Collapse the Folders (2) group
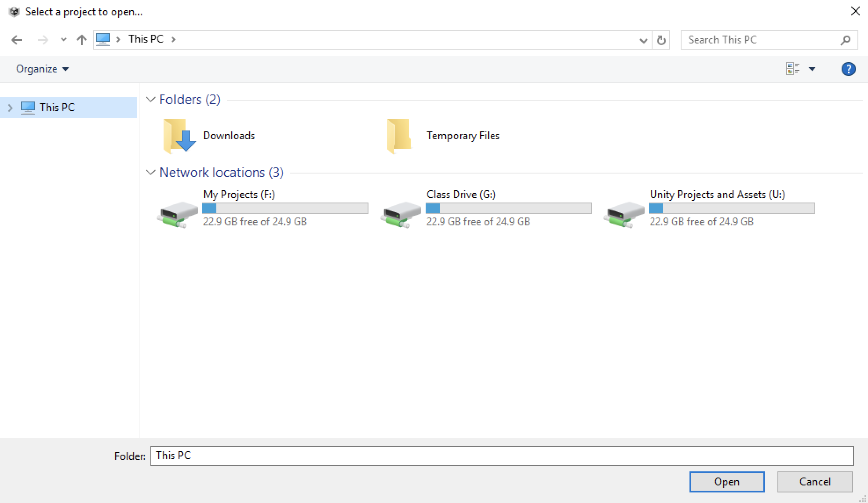Image resolution: width=868 pixels, height=503 pixels. point(150,100)
